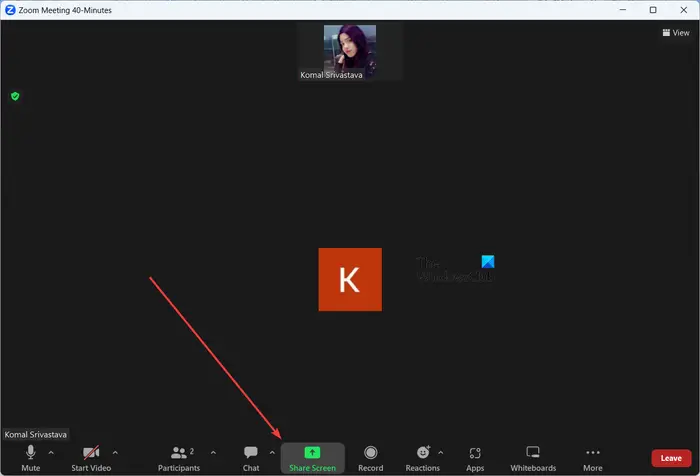The width and height of the screenshot is (700, 476).
Task: Open the More options ellipsis
Action: (592, 458)
